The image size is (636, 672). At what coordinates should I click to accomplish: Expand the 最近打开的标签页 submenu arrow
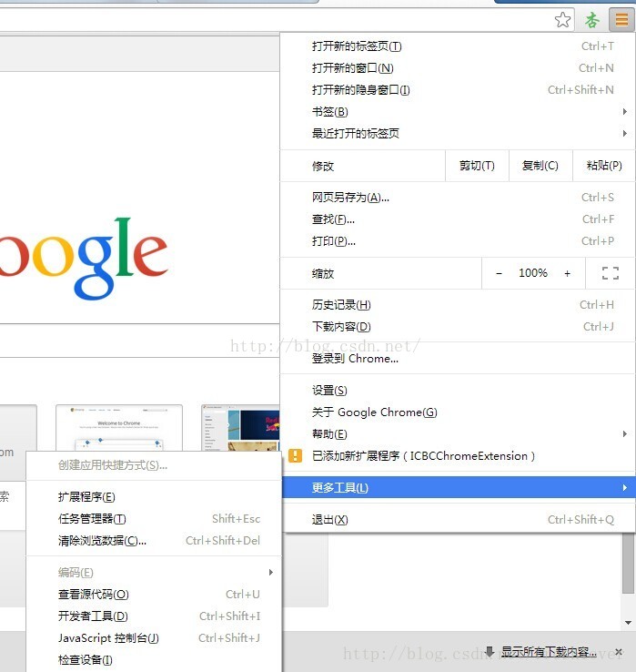tap(625, 133)
